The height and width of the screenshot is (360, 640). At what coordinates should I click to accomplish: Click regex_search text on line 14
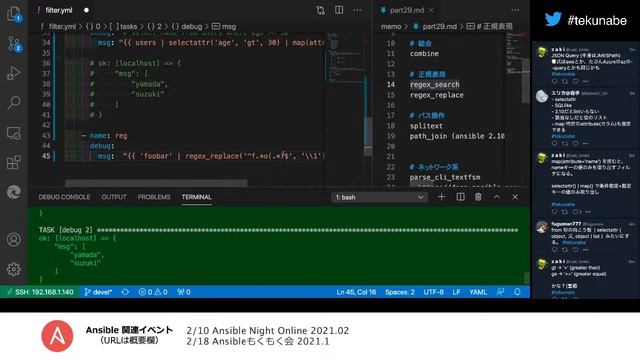[x=435, y=84]
